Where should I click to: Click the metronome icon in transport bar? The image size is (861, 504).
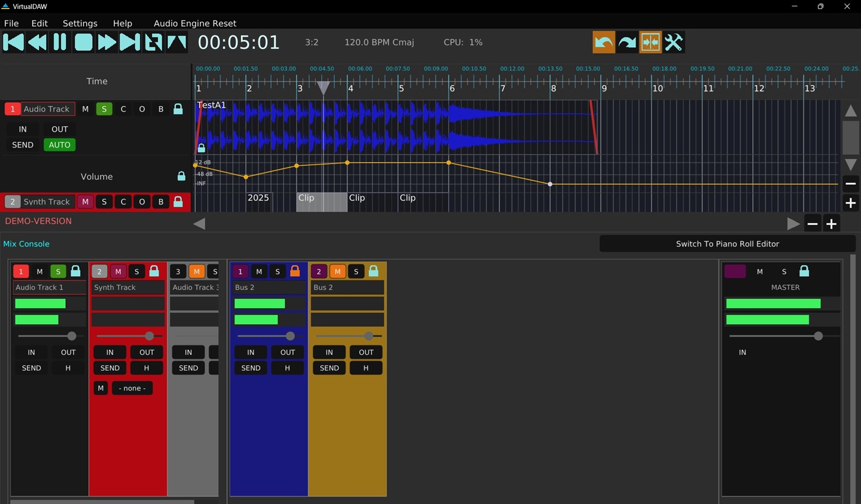(177, 42)
